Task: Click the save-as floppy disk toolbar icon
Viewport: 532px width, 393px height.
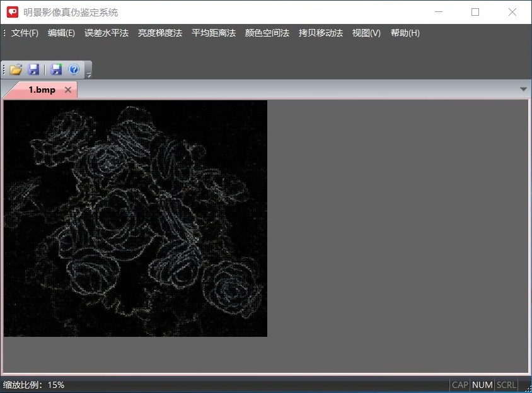Action: 55,69
